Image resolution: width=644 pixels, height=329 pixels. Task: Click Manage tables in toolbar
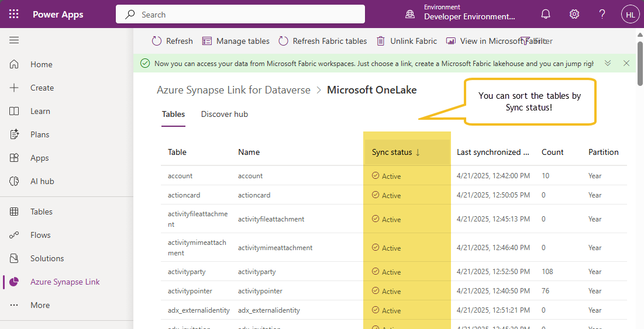[x=236, y=41]
